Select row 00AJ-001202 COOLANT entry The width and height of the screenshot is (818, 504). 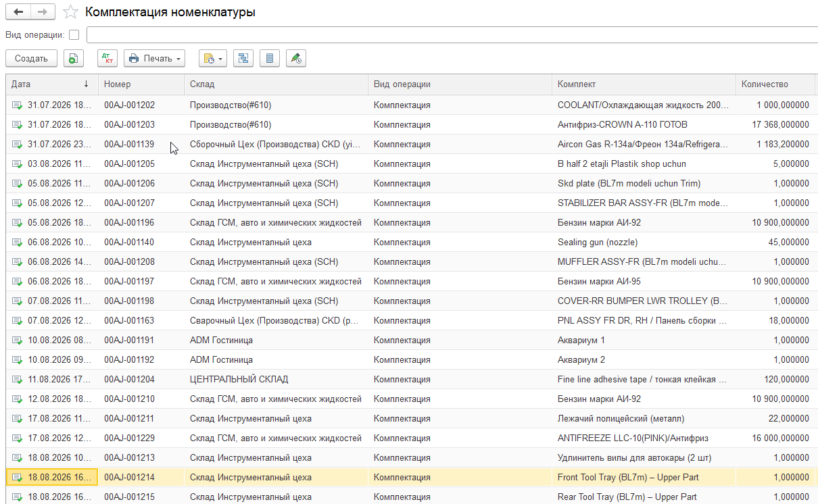pyautogui.click(x=412, y=105)
